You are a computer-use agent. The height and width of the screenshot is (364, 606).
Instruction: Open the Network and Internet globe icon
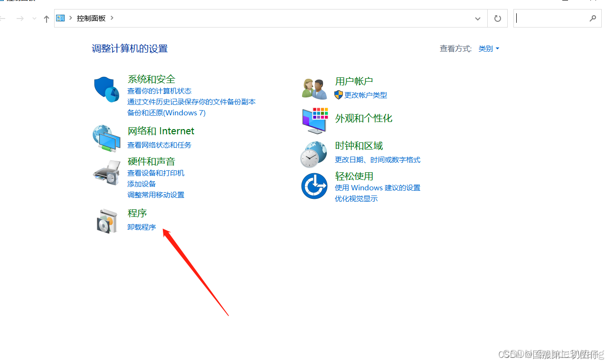click(x=106, y=138)
